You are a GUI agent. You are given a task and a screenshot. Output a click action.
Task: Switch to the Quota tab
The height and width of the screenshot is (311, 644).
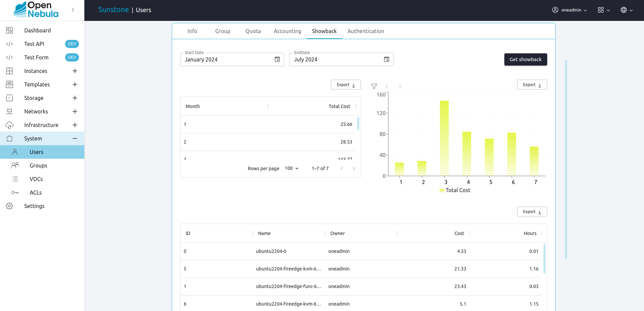253,31
